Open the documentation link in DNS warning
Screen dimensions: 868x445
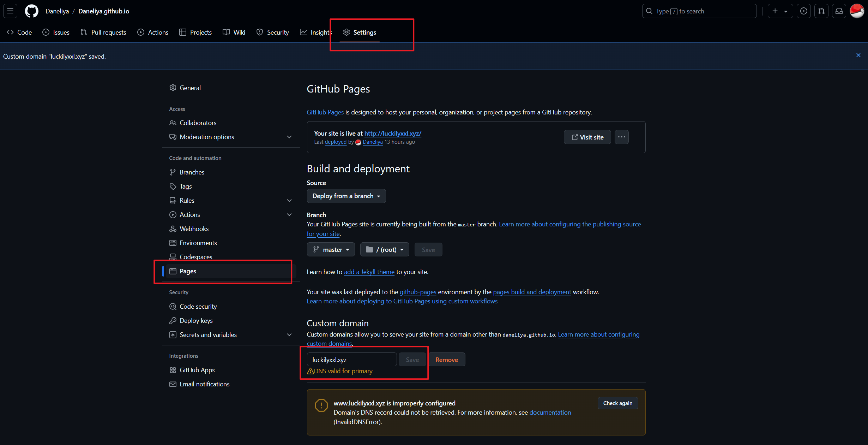coord(550,412)
